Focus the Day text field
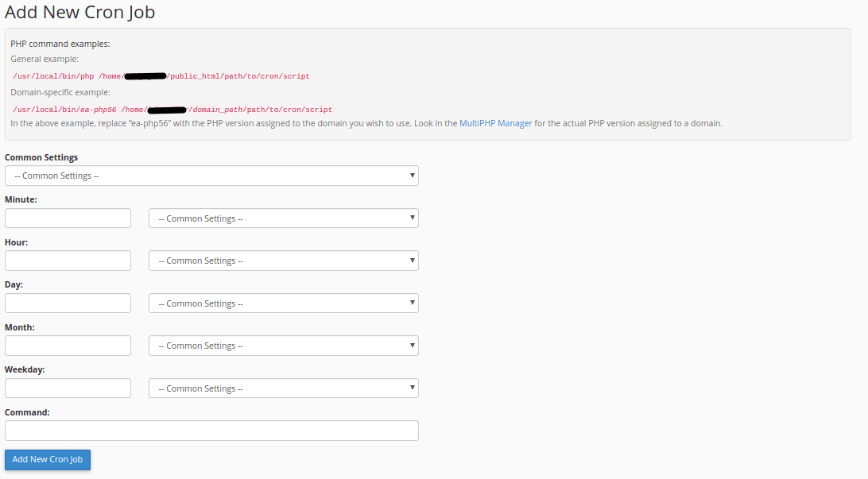This screenshot has width=868, height=479. (68, 303)
